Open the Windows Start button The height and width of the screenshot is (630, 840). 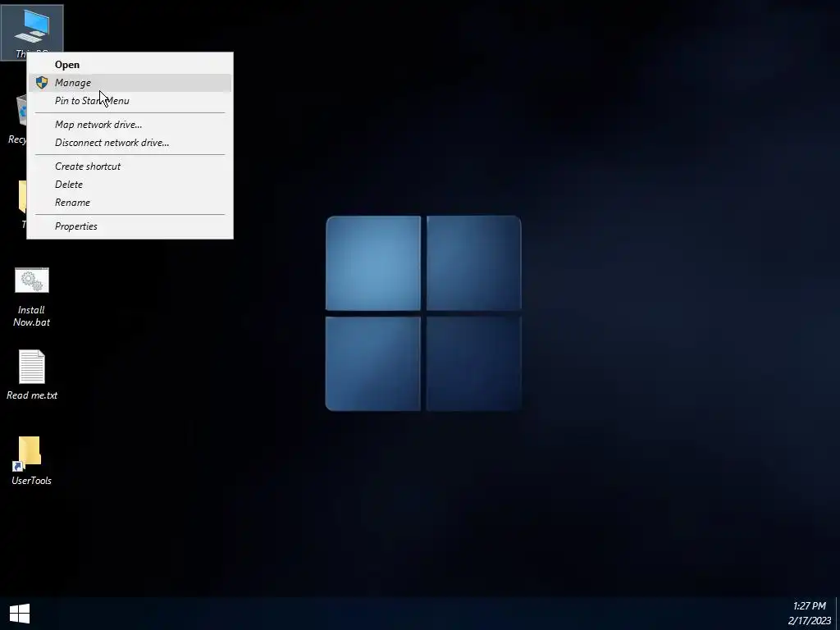tap(20, 614)
